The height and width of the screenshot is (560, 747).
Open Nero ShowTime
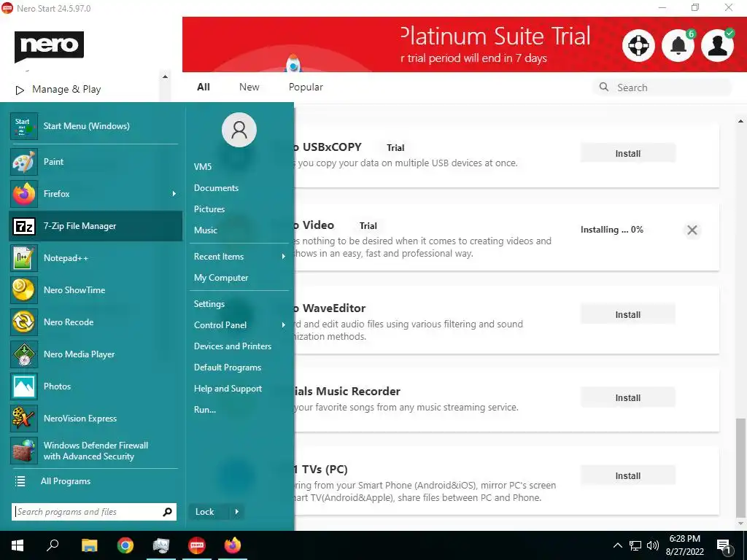pyautogui.click(x=96, y=290)
